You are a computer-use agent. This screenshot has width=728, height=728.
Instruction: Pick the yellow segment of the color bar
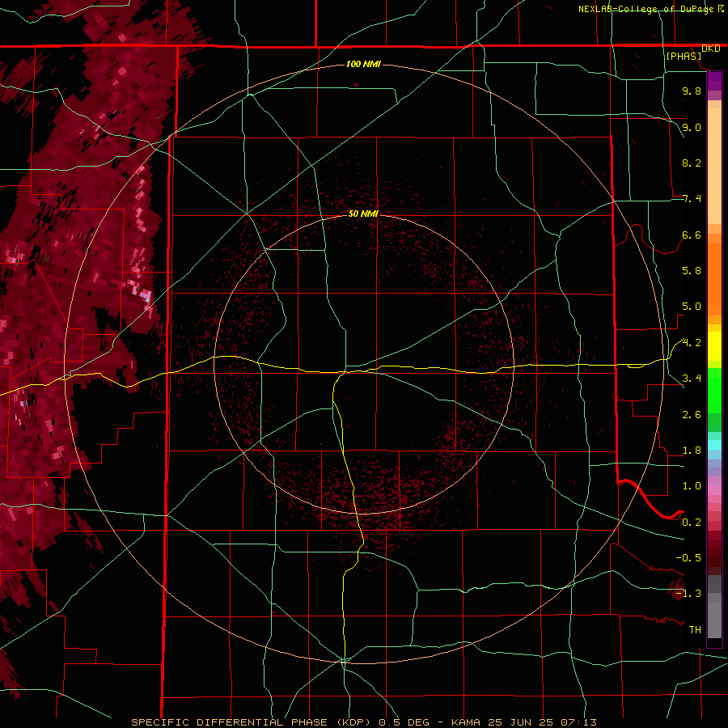(x=714, y=346)
